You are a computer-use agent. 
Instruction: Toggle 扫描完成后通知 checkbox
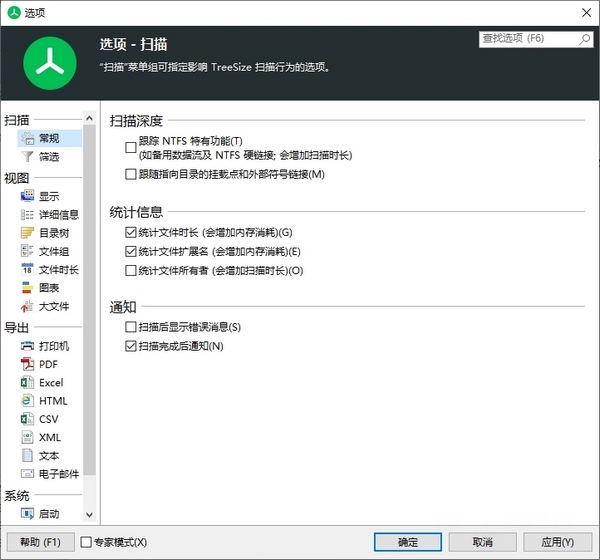point(130,346)
